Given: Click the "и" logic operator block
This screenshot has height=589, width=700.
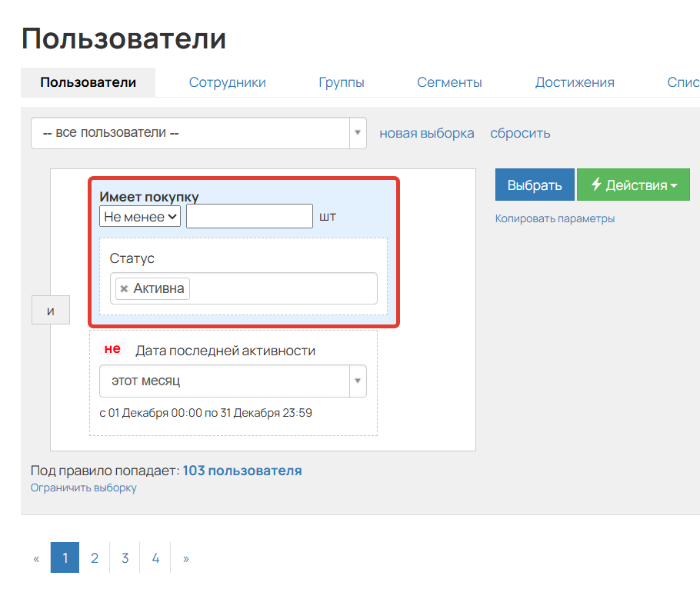Looking at the screenshot, I should 50,310.
